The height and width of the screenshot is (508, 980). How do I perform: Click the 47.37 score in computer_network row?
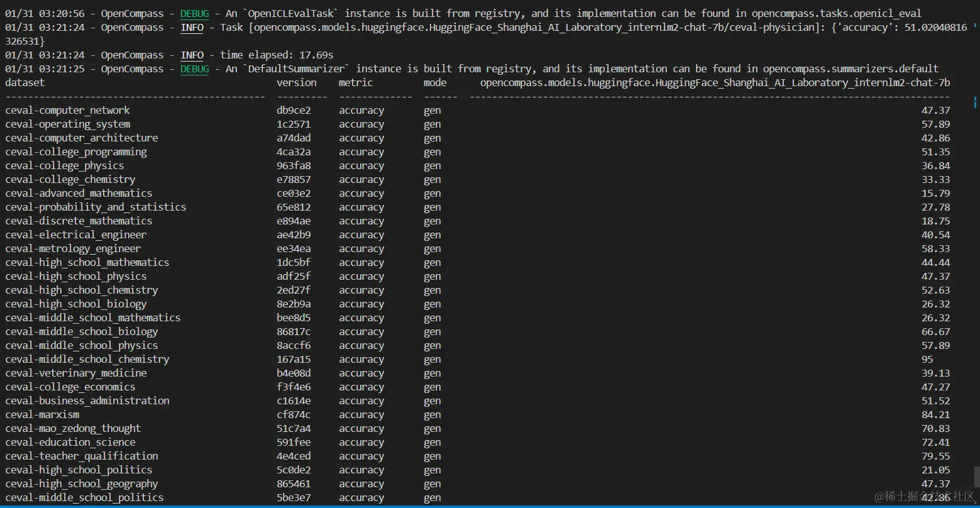[x=936, y=110]
